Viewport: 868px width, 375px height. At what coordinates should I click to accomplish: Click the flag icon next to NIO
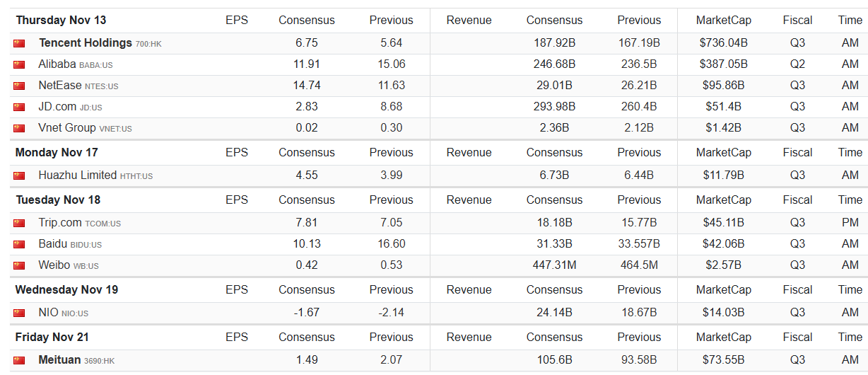pyautogui.click(x=19, y=313)
